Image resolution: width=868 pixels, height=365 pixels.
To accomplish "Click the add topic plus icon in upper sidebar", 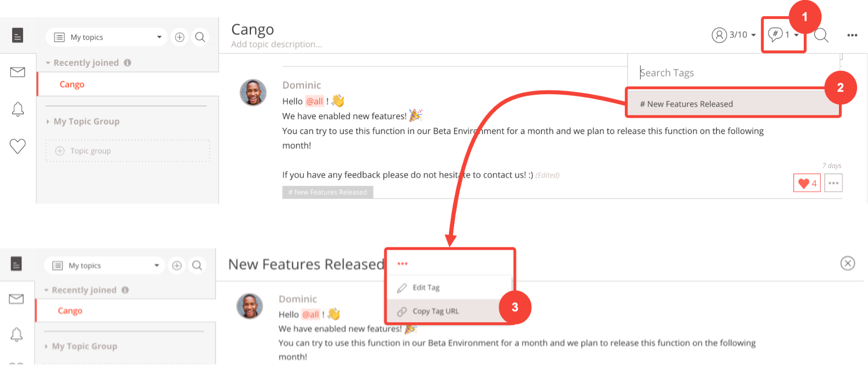I will point(180,37).
